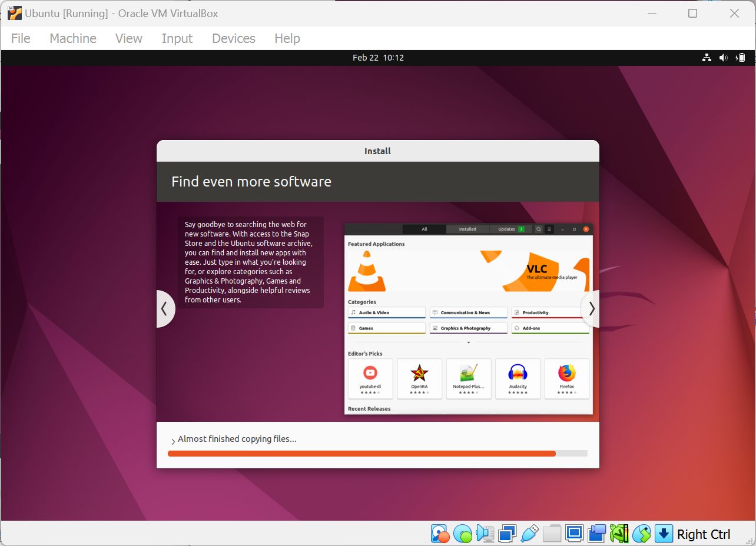Open the Machine menu

[73, 38]
